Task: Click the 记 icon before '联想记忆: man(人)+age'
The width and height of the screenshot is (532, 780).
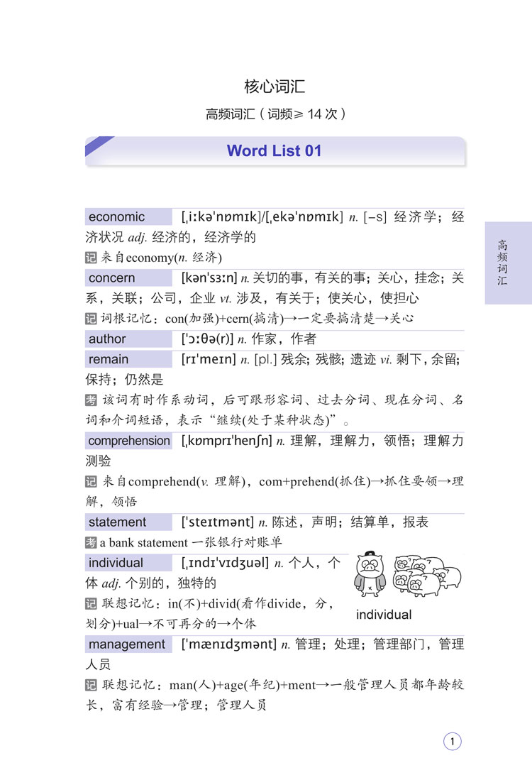Action: tap(91, 686)
